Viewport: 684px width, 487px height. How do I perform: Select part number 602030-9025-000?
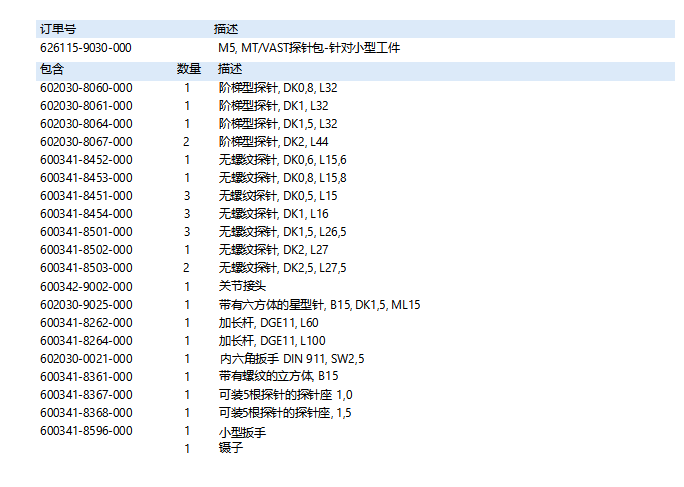[86, 305]
